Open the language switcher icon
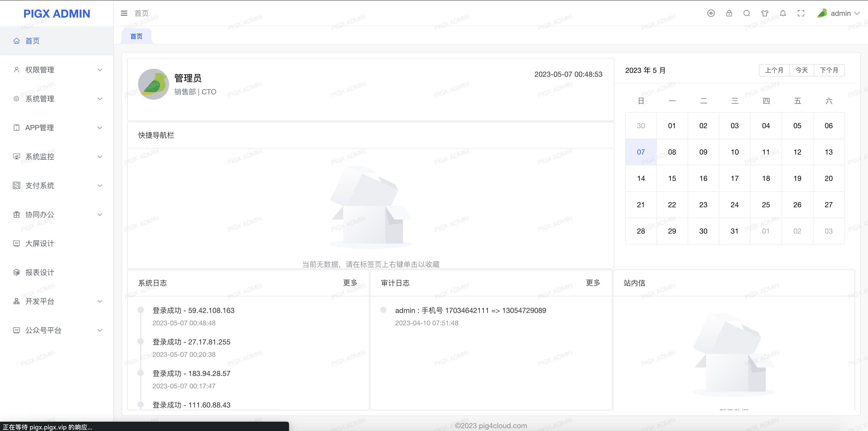Viewport: 868px width, 431px height. pyautogui.click(x=711, y=13)
